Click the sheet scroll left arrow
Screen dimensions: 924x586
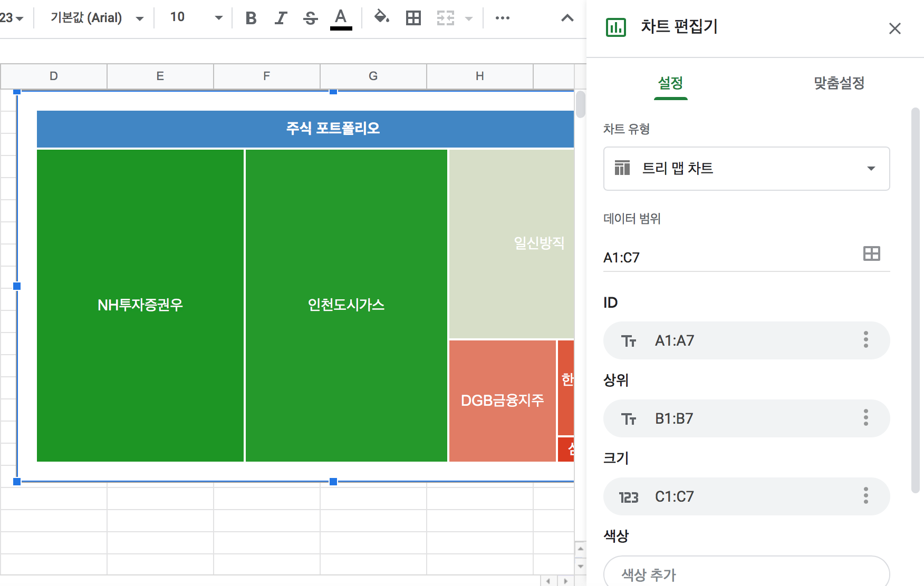(548, 581)
